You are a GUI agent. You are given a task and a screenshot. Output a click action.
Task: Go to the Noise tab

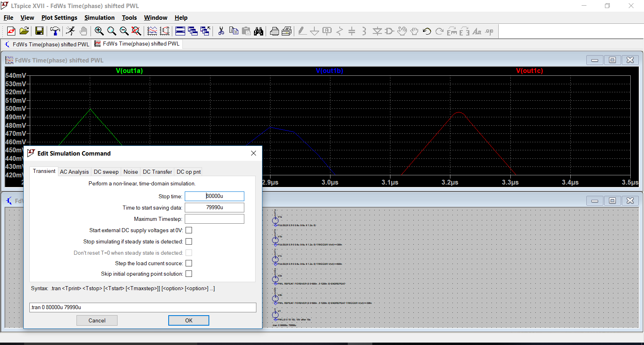[131, 172]
